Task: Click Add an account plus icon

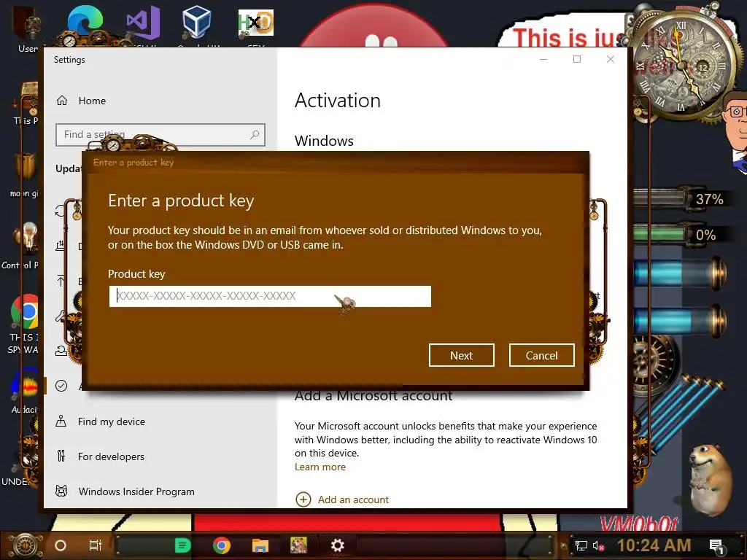Action: (303, 499)
